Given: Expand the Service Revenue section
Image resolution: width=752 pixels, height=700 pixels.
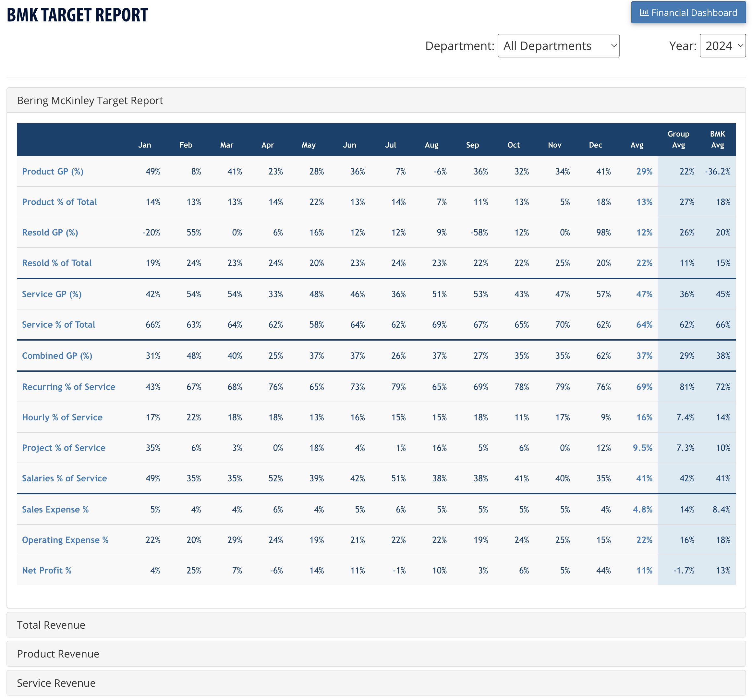Looking at the screenshot, I should tap(376, 683).
